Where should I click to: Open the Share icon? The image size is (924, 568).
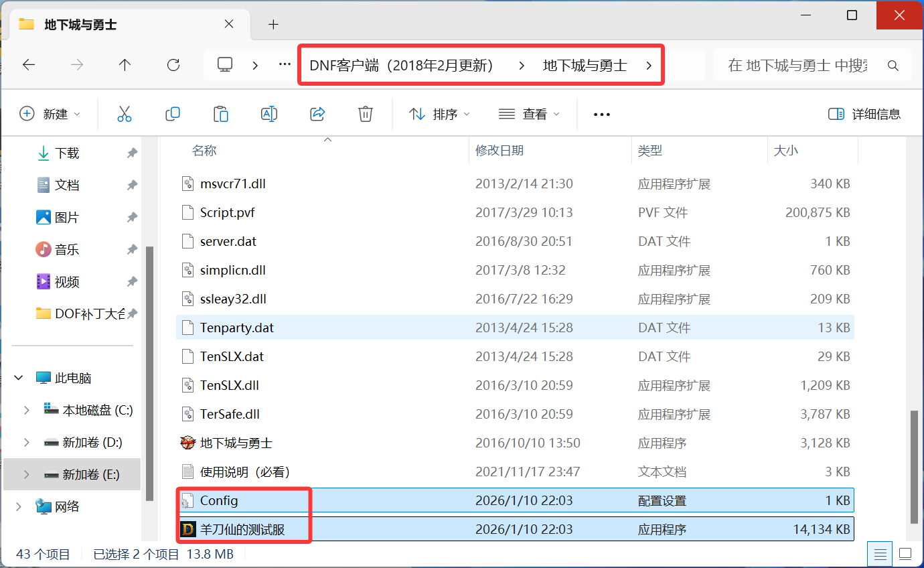[x=317, y=114]
